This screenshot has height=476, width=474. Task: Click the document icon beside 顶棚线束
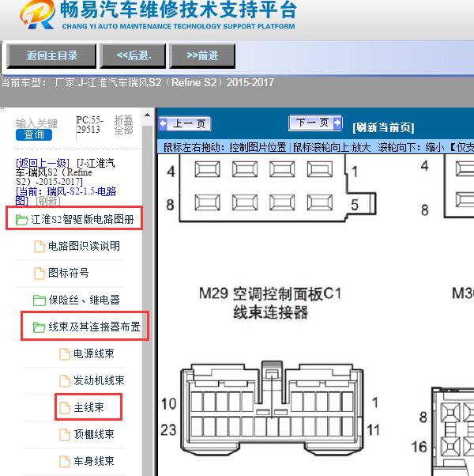point(64,434)
